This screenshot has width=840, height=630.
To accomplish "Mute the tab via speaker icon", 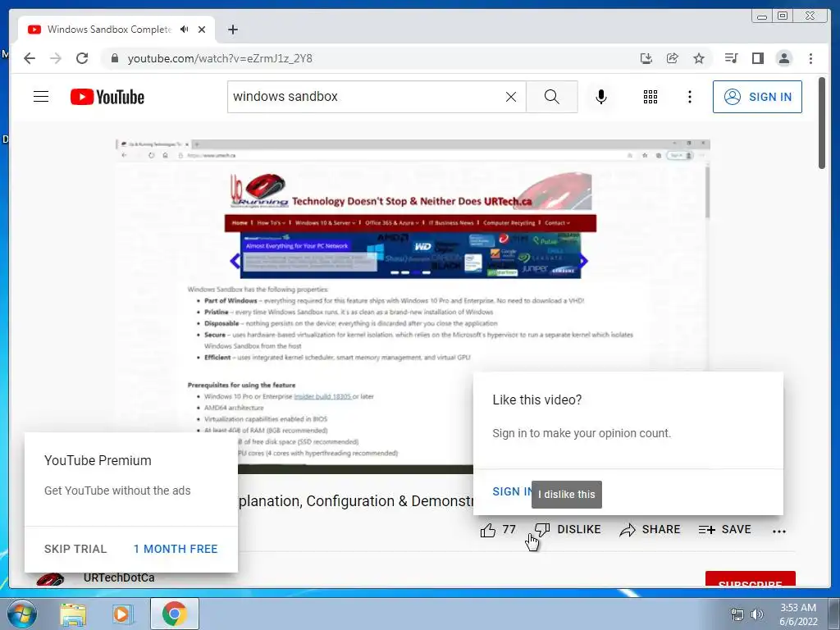I will pos(185,30).
